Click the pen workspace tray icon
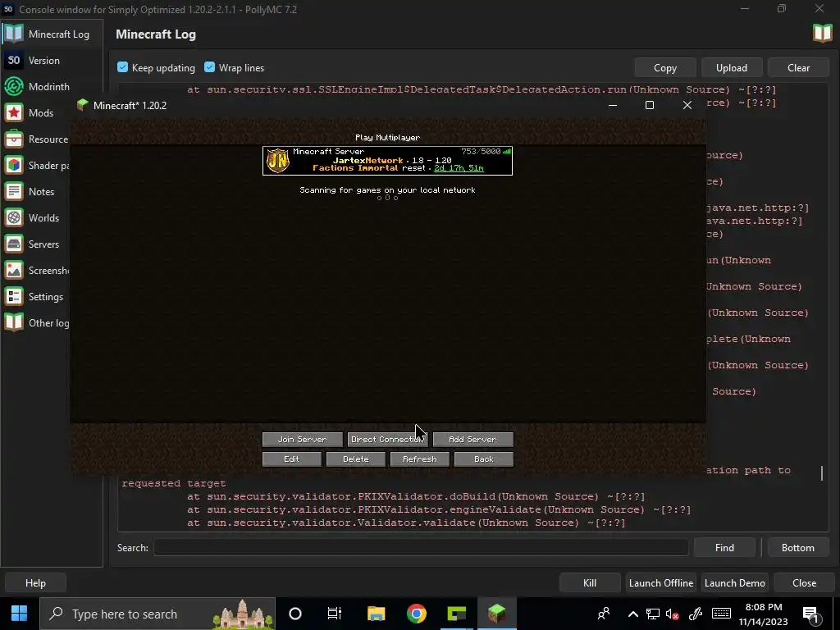The height and width of the screenshot is (630, 840). [696, 614]
